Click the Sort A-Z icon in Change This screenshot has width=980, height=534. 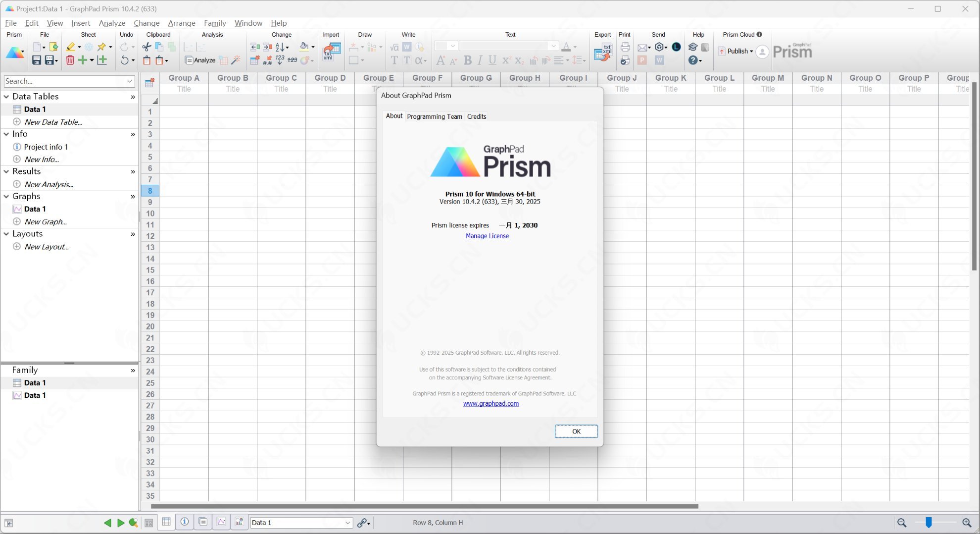tap(281, 47)
